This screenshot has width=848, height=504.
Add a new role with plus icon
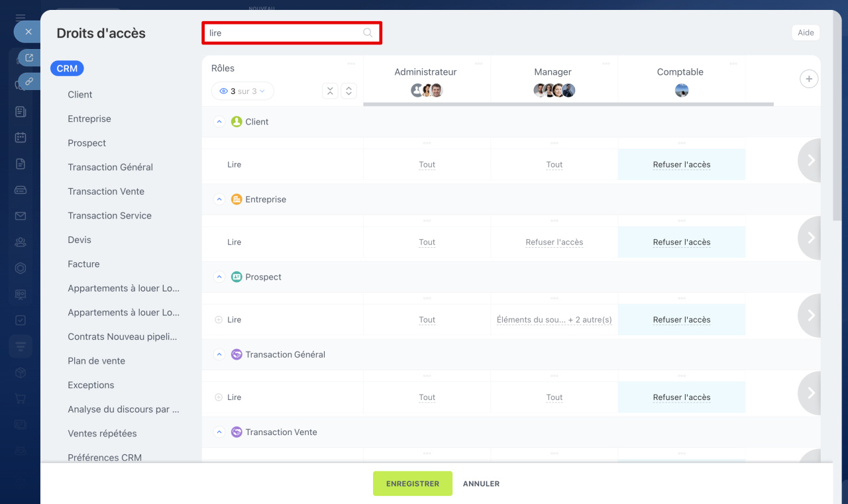coord(808,79)
